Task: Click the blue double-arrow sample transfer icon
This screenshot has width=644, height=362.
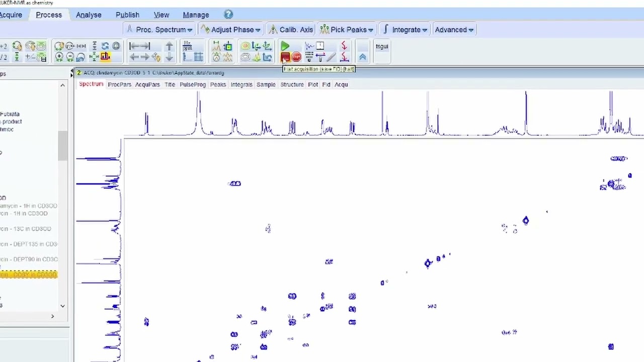Action: tap(320, 57)
